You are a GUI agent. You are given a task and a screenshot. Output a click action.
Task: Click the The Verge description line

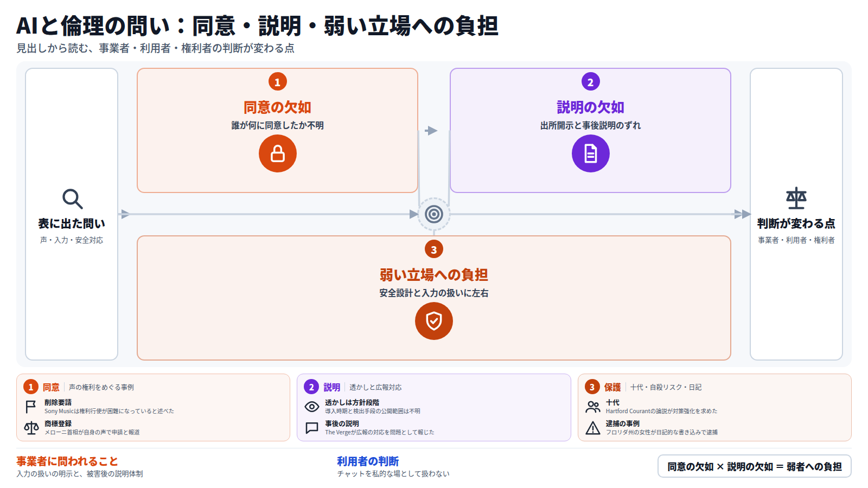click(380, 432)
